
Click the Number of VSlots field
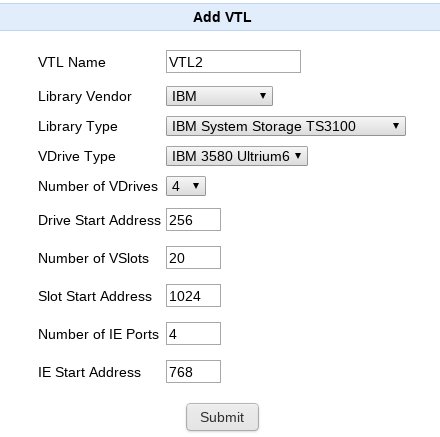click(193, 258)
